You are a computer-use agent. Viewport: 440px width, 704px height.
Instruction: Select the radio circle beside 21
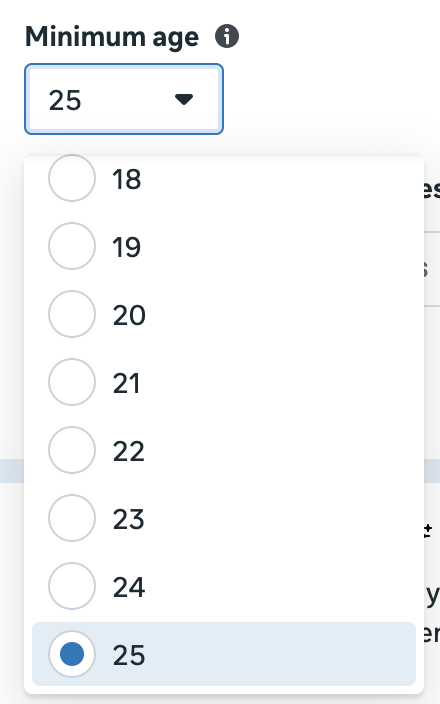[x=72, y=382]
